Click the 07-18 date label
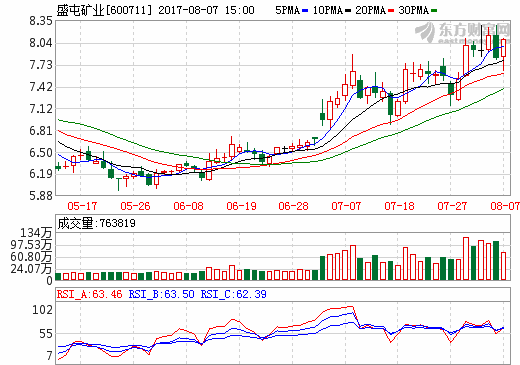 pos(399,206)
